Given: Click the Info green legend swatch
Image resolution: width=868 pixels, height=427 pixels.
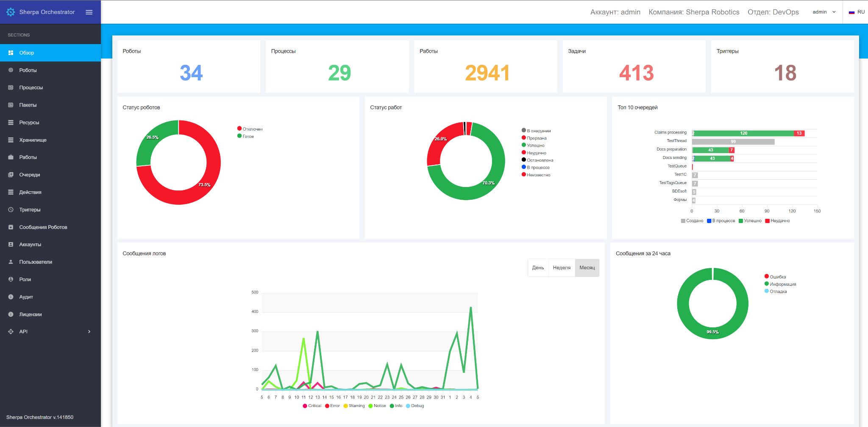Looking at the screenshot, I should tap(392, 406).
